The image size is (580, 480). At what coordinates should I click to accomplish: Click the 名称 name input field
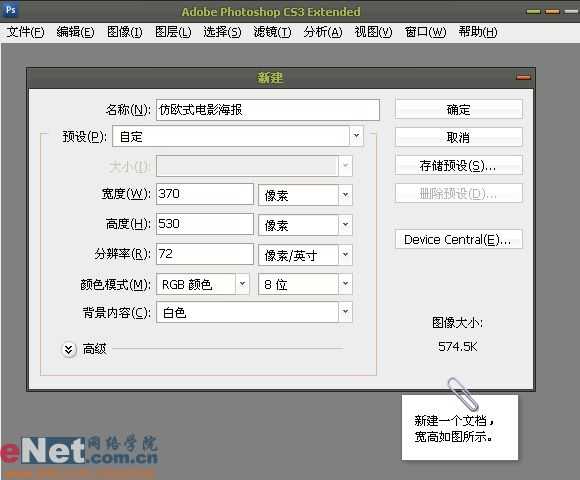coord(268,110)
